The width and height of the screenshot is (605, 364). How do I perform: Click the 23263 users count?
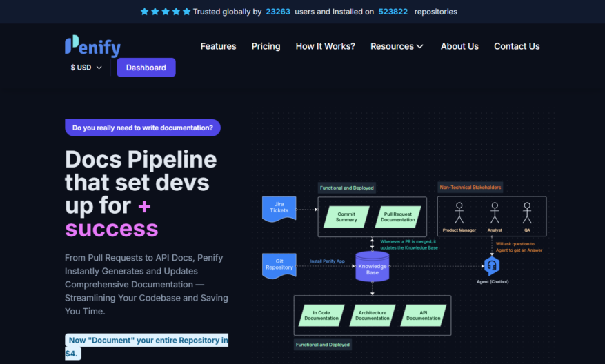click(278, 12)
